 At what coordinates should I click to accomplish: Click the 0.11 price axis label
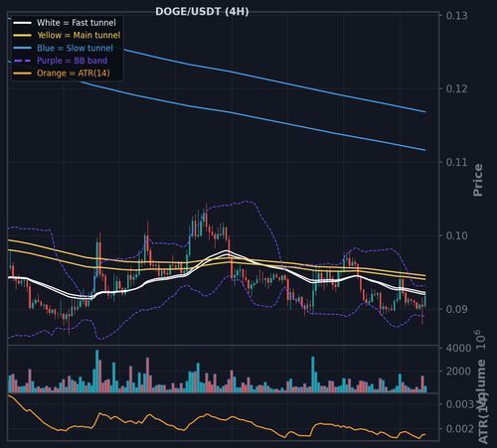coord(456,162)
